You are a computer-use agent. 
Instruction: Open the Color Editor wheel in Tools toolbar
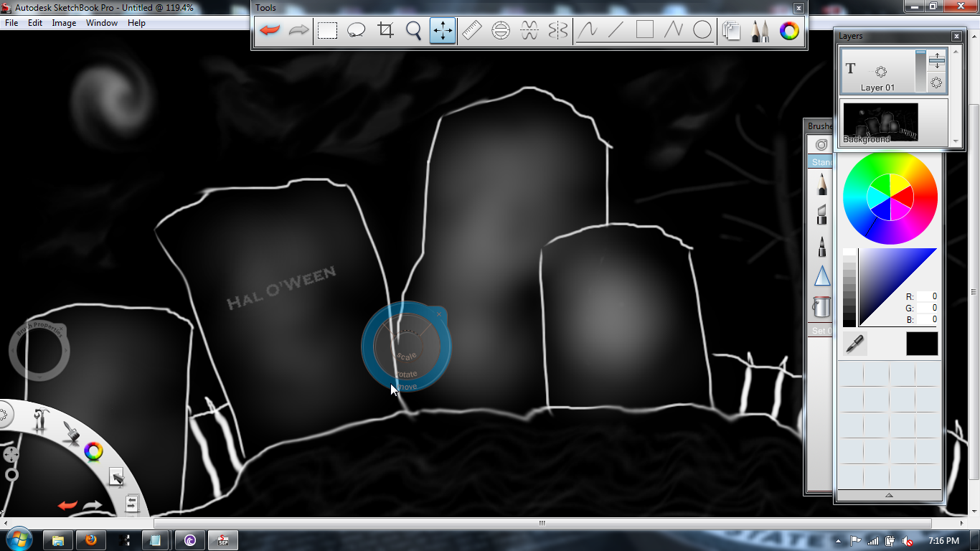click(789, 31)
